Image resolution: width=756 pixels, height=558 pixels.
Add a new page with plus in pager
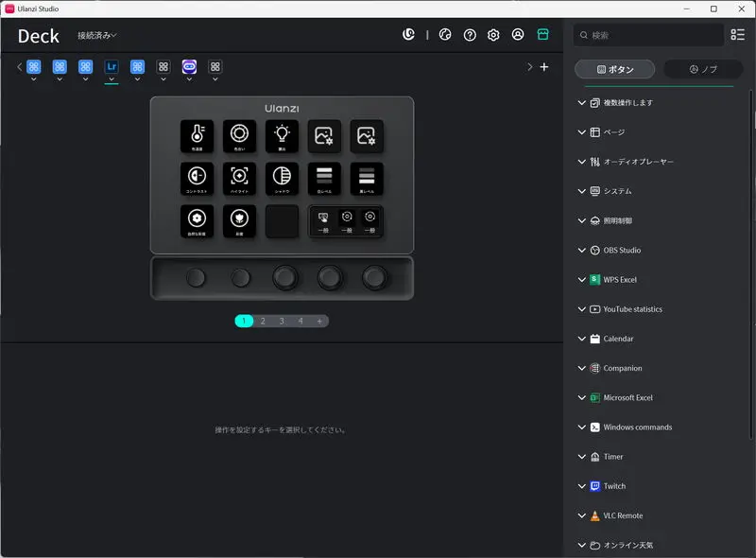[319, 321]
